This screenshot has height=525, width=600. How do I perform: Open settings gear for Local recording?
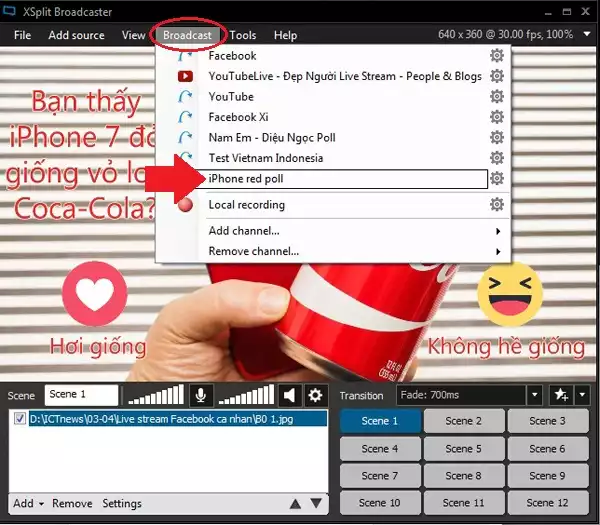click(x=497, y=205)
